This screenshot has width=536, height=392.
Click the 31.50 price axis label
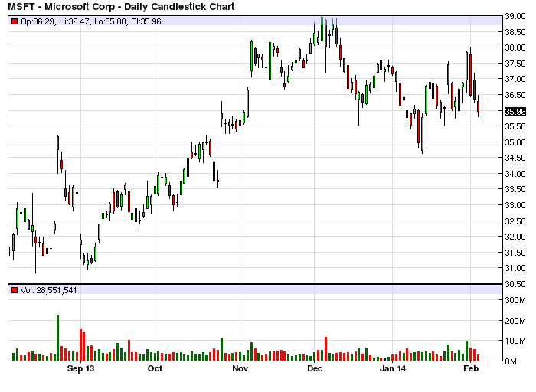tap(515, 253)
